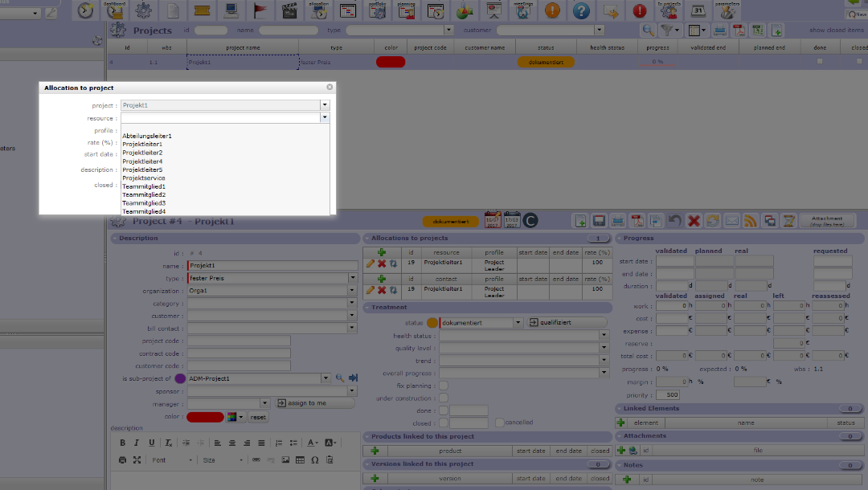Check the under construction checkbox
This screenshot has height=490, width=868.
444,398
